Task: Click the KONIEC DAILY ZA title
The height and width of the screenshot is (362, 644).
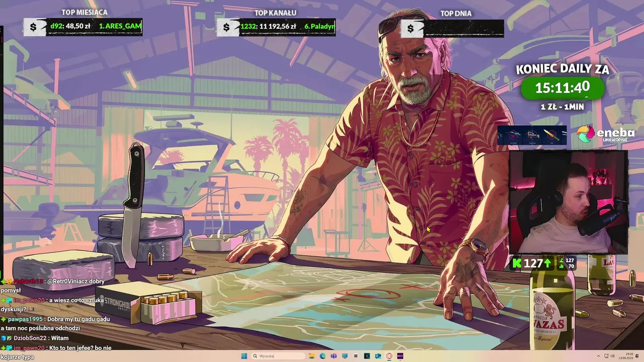Action: (562, 69)
